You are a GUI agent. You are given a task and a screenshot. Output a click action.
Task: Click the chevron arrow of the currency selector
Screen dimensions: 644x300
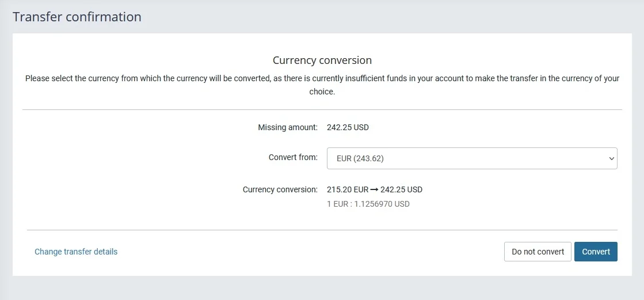611,159
